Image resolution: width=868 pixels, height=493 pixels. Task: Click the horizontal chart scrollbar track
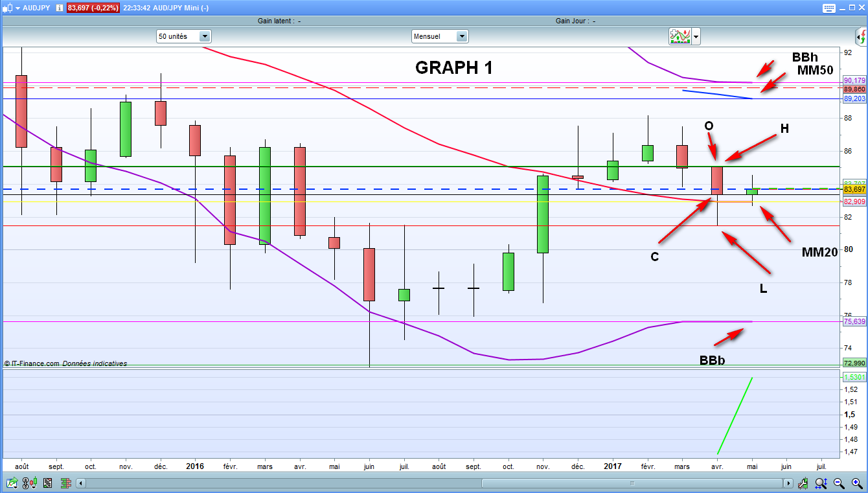434,483
